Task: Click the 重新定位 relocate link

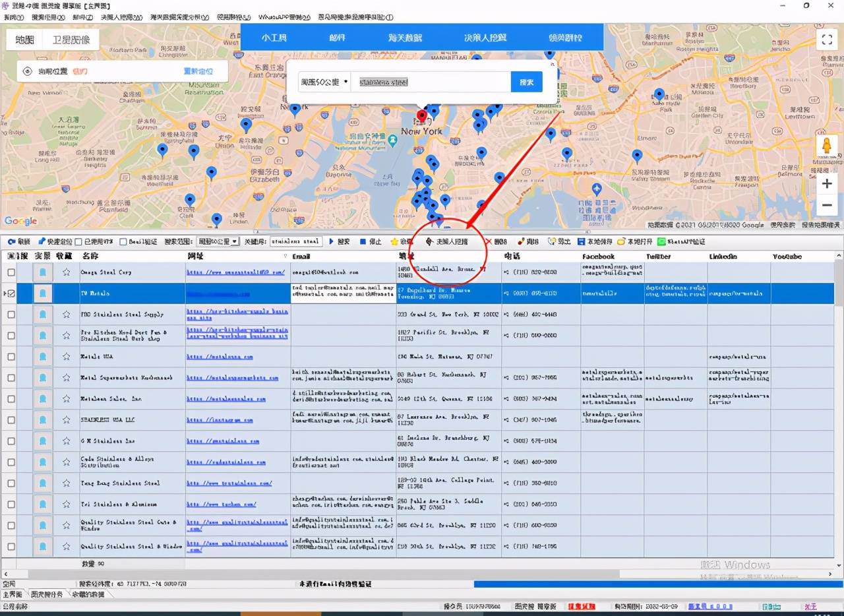Action: 198,71
